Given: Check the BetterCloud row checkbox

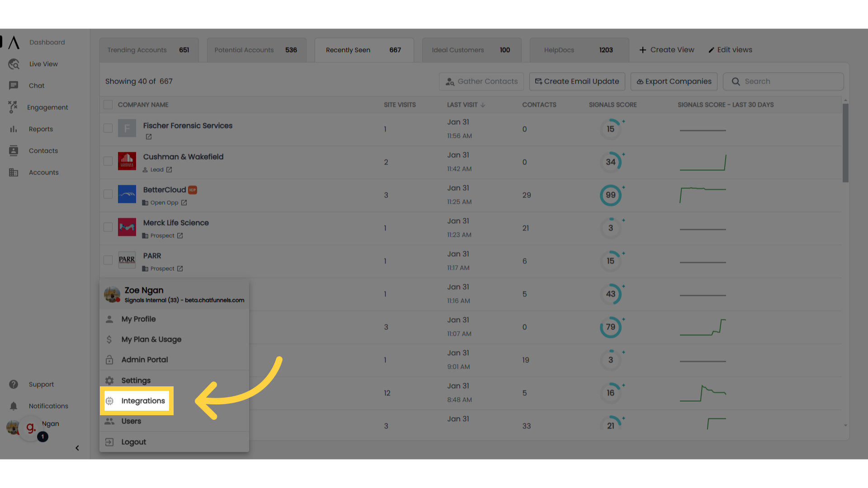Looking at the screenshot, I should (108, 194).
